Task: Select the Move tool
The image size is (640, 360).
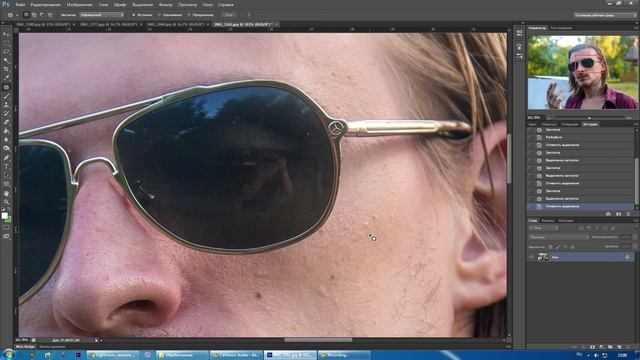Action: [x=6, y=34]
